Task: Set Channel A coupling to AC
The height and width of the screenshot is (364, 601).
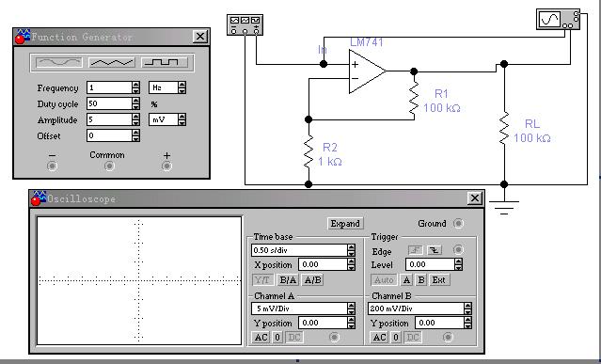Action: point(261,337)
